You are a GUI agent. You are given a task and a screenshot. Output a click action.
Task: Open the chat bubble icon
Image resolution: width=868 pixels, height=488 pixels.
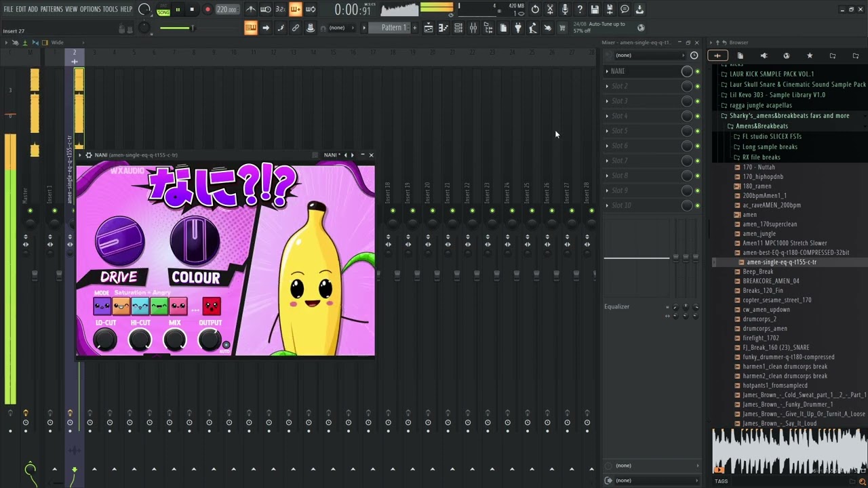(625, 9)
